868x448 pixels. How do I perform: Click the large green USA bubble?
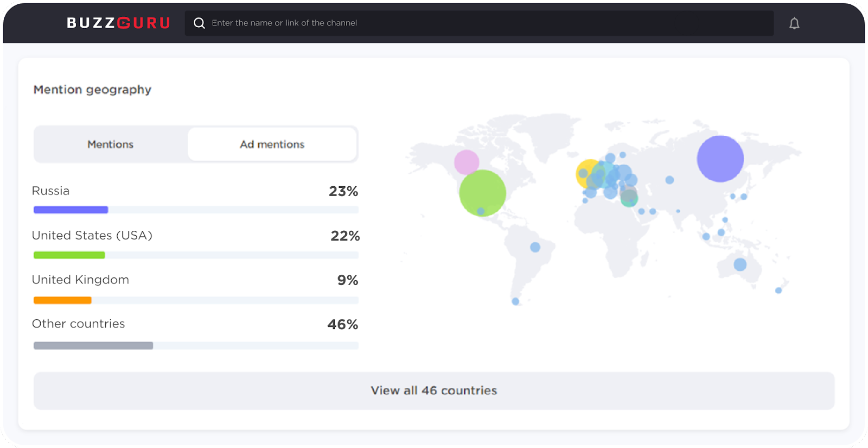[x=482, y=193]
